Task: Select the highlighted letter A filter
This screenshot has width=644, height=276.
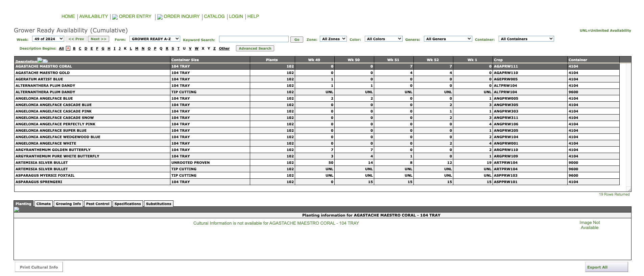Action: pos(68,48)
